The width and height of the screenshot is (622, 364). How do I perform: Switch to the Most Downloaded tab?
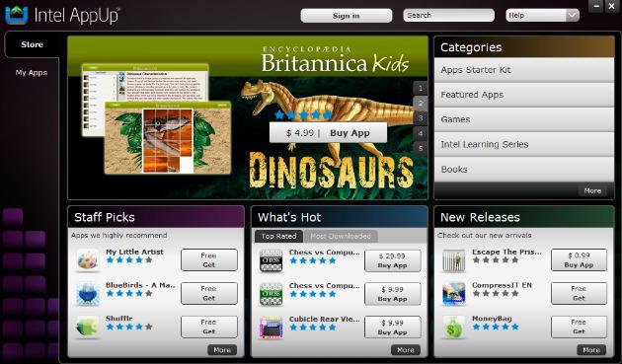click(341, 237)
